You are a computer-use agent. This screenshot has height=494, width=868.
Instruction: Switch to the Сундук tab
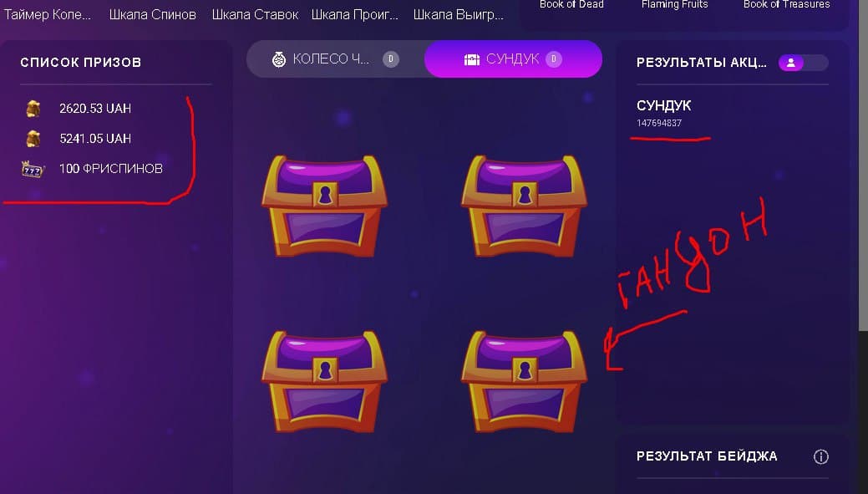tap(513, 59)
